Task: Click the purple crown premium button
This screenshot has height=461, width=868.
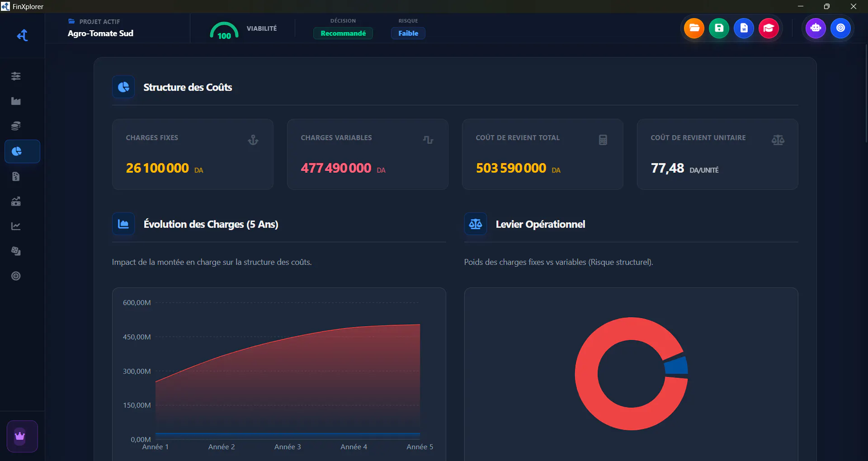Action: point(22,436)
